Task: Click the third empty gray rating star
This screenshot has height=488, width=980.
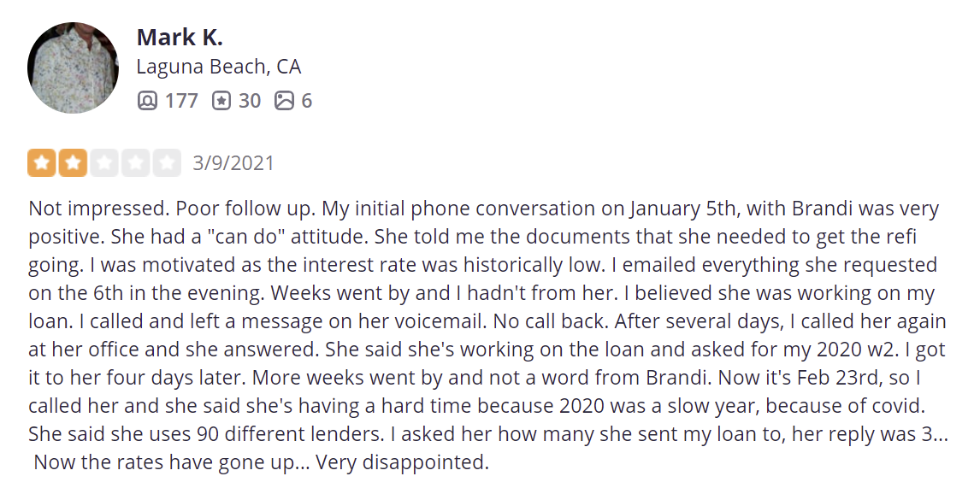Action: coord(103,162)
